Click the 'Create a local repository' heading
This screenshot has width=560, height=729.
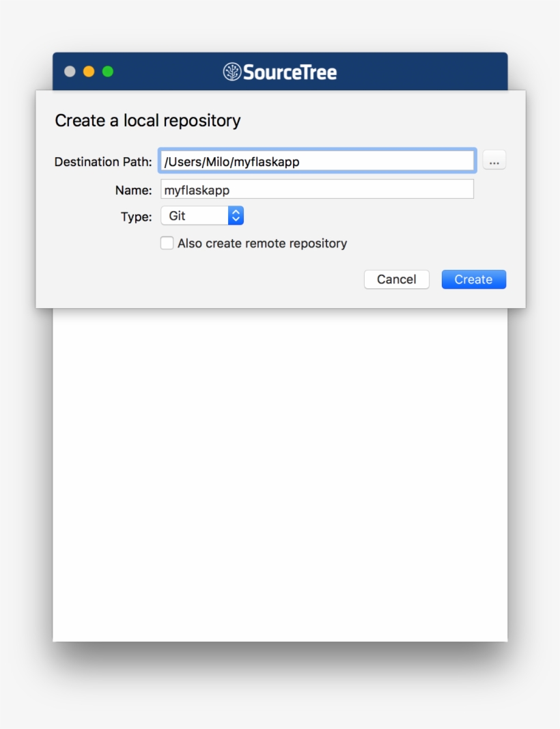pos(148,121)
